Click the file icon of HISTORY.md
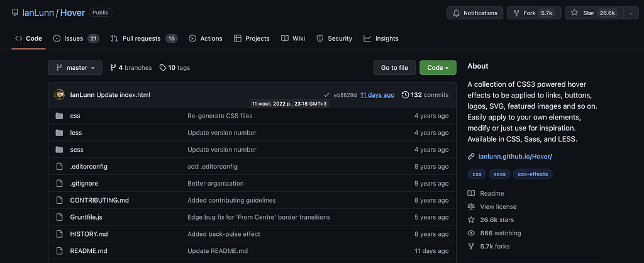This screenshot has width=644, height=263. tap(59, 234)
